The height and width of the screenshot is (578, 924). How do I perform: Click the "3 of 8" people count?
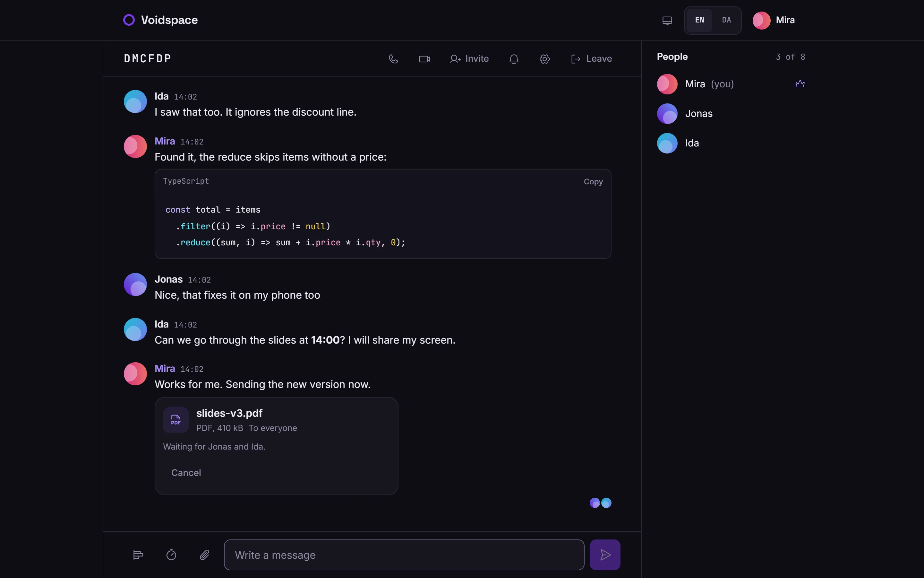(x=790, y=57)
